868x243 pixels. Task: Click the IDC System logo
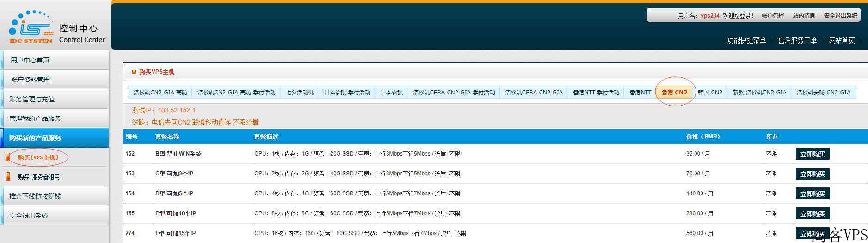(x=31, y=27)
